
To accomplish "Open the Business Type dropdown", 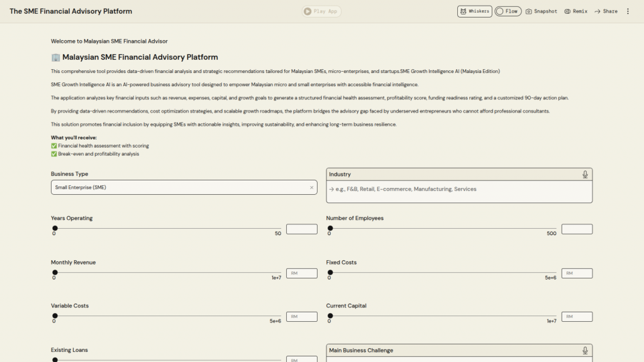I will [179, 187].
